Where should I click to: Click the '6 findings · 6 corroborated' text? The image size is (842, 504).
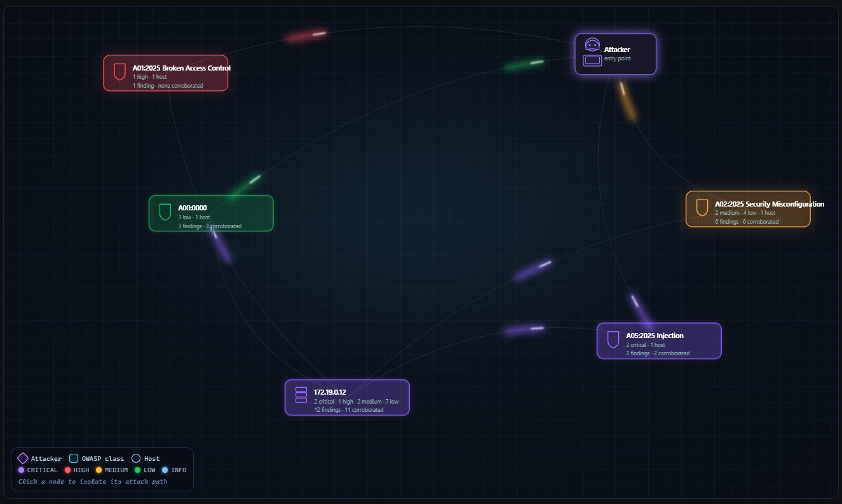pos(747,222)
